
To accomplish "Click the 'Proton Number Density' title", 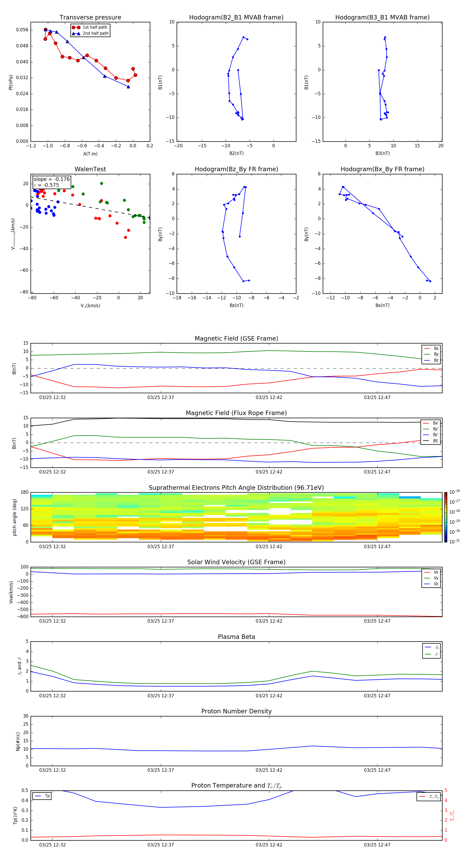I will [236, 711].
